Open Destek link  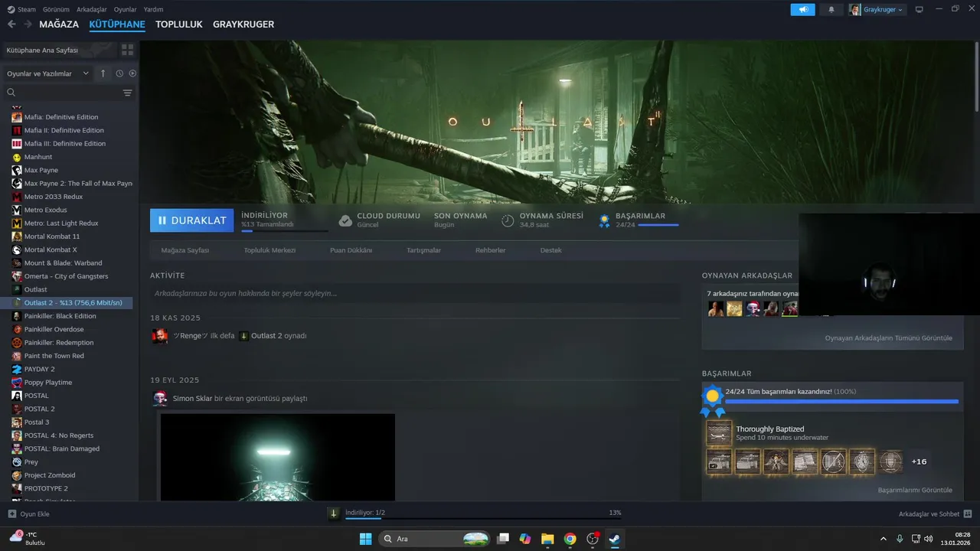pyautogui.click(x=550, y=250)
